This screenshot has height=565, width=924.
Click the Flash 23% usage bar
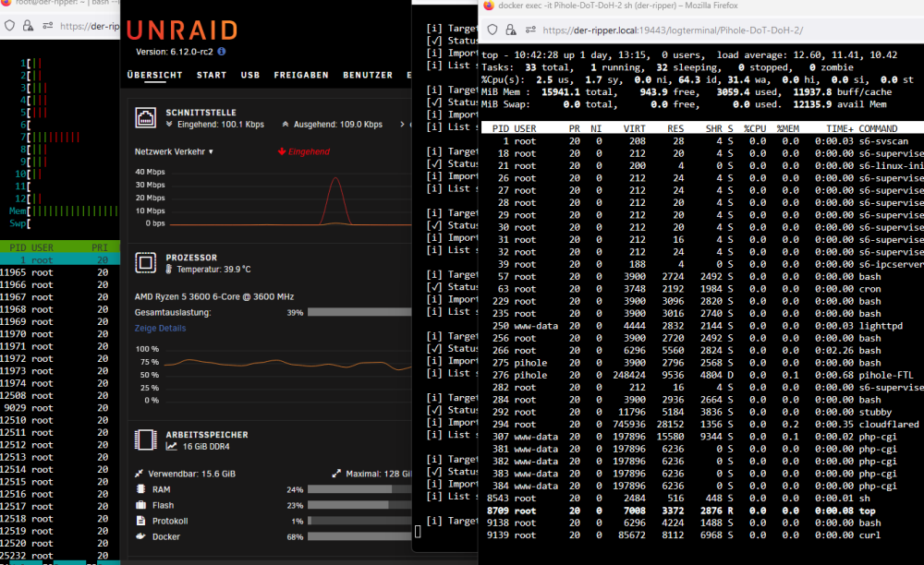(359, 505)
